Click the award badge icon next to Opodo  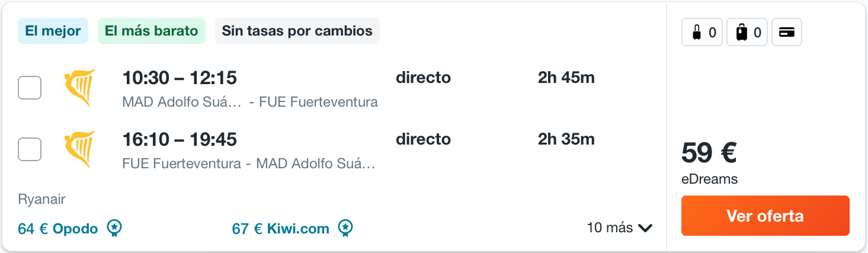(x=115, y=228)
